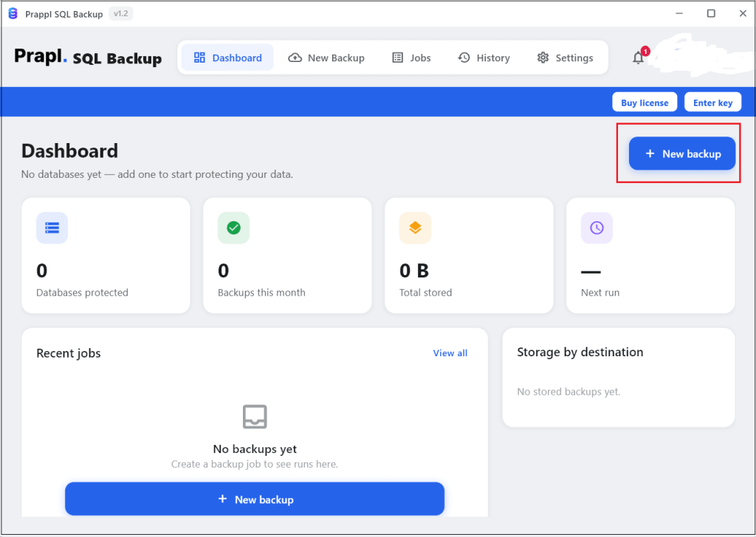The width and height of the screenshot is (756, 537).
Task: Go to the Jobs tab
Action: coord(412,58)
